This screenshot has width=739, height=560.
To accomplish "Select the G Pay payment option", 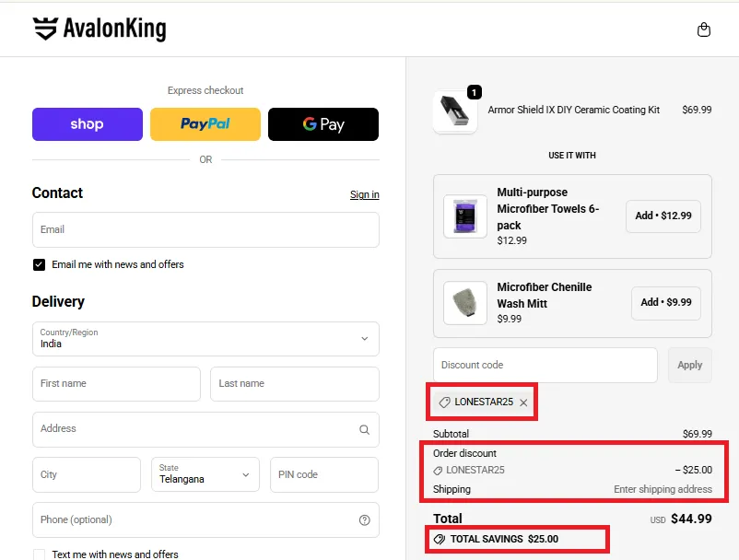I will [x=323, y=123].
